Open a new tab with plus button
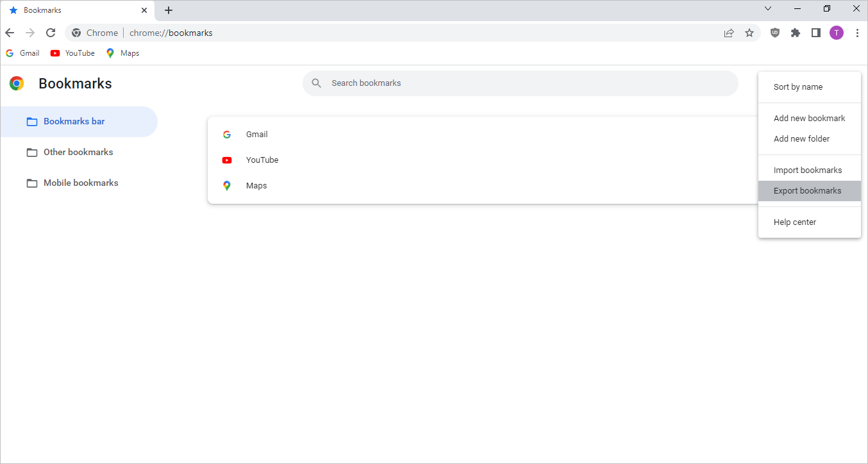This screenshot has height=464, width=868. (169, 10)
